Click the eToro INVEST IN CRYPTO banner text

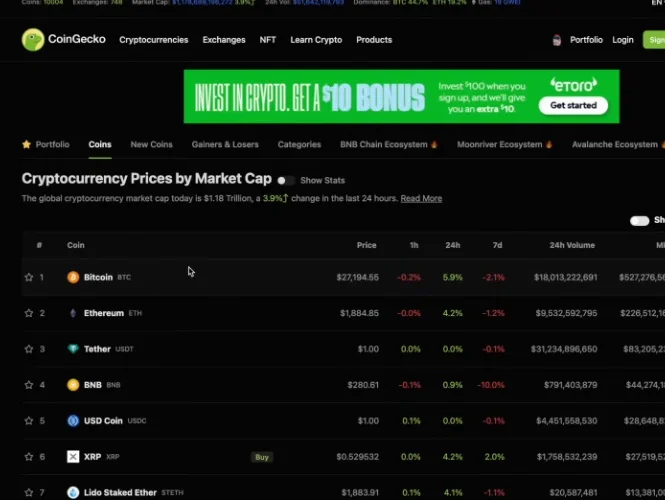point(310,98)
